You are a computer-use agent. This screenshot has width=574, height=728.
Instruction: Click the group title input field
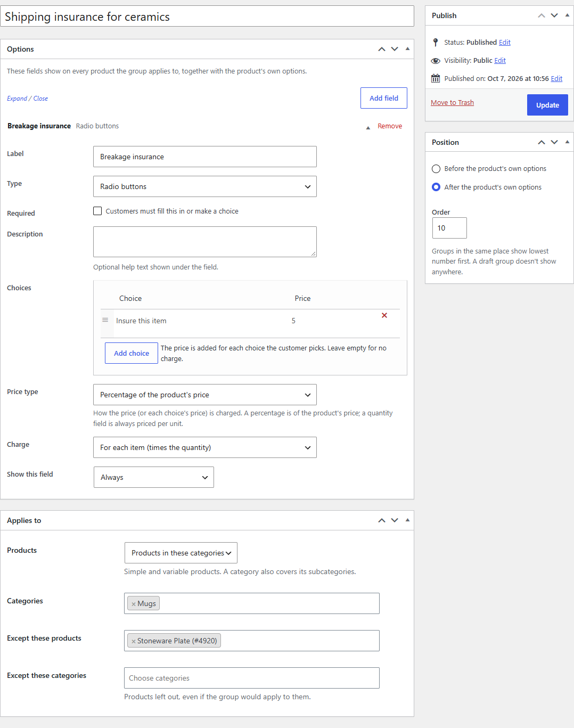pos(207,17)
